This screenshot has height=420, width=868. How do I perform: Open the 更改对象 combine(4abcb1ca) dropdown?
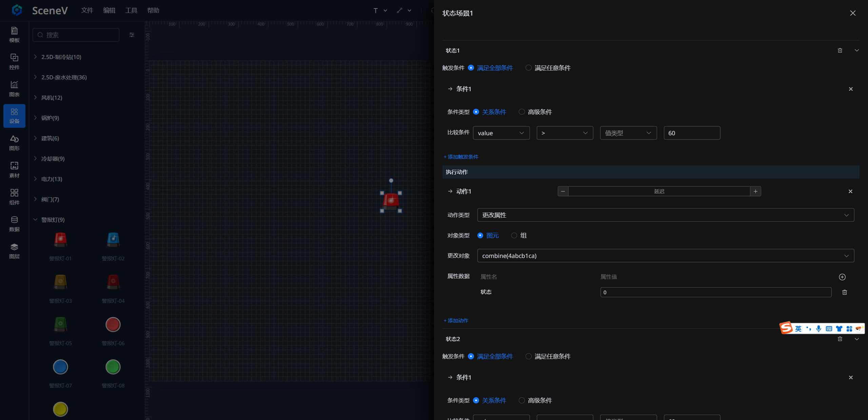tap(665, 256)
